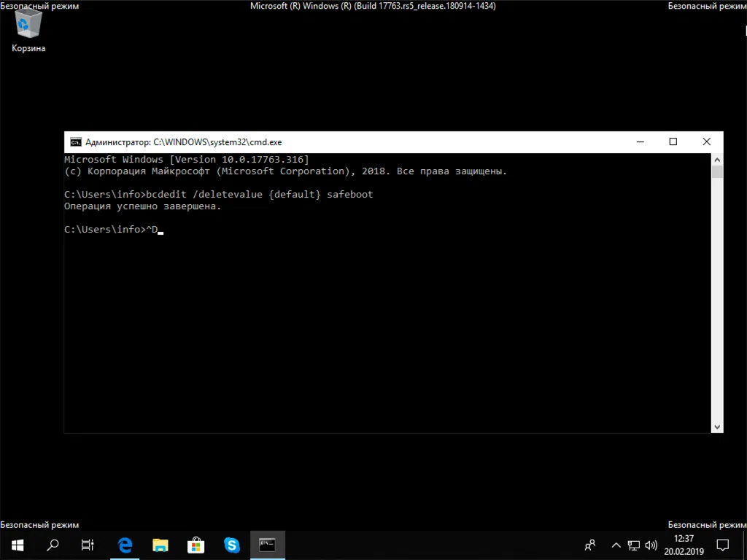Open the Start menu
This screenshot has width=747, height=560.
click(x=16, y=545)
